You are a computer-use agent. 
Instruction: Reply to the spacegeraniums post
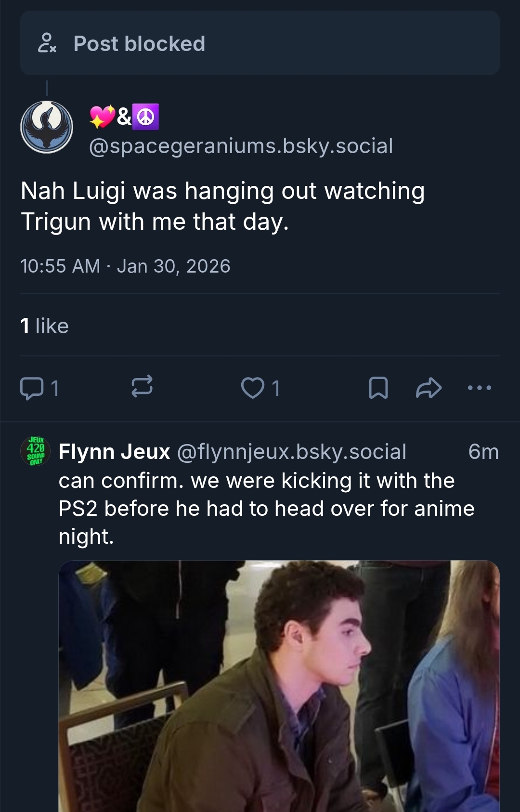tap(32, 388)
